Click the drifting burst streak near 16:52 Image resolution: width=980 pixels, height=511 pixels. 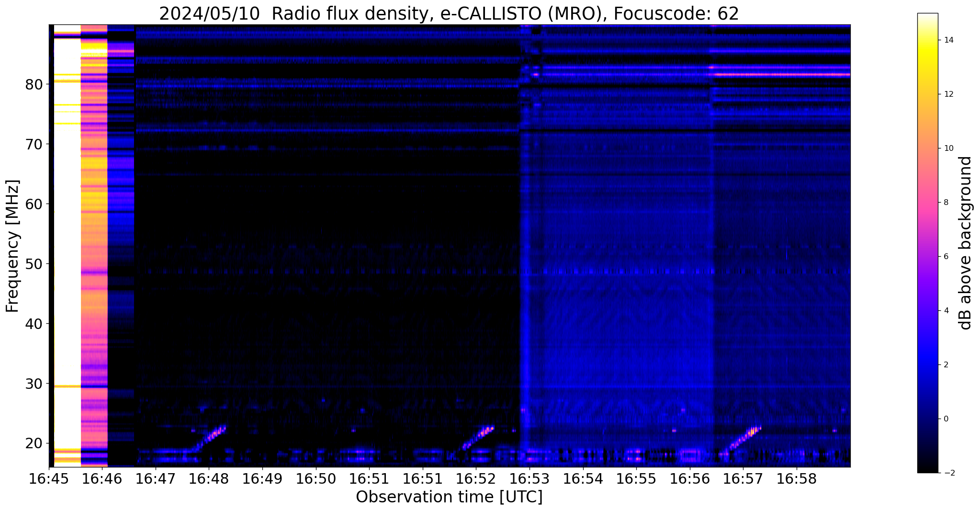[478, 437]
